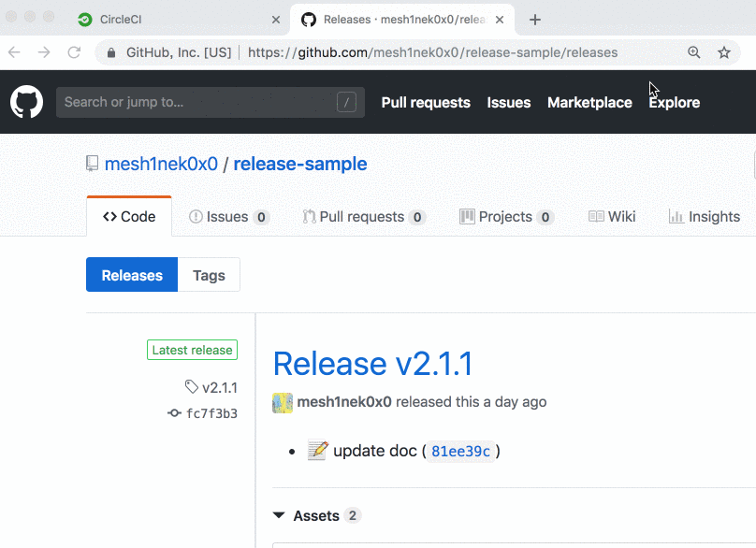This screenshot has height=548, width=756.
Task: Click the GitHub octocat logo
Action: [x=26, y=102]
